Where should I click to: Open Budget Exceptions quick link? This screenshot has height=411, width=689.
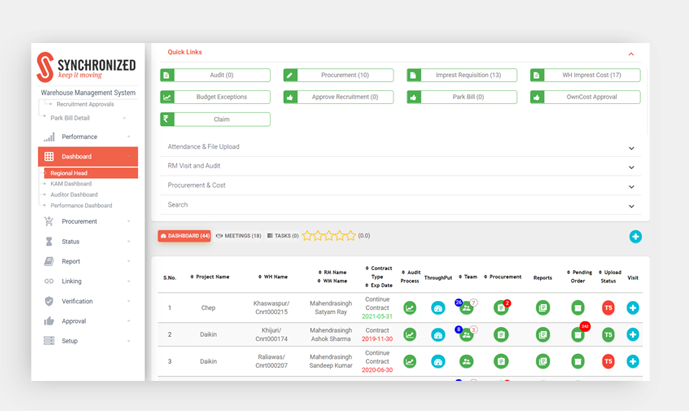[x=215, y=97]
